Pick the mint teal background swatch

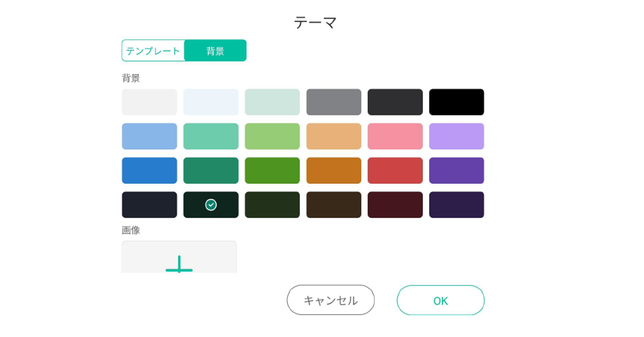click(211, 136)
